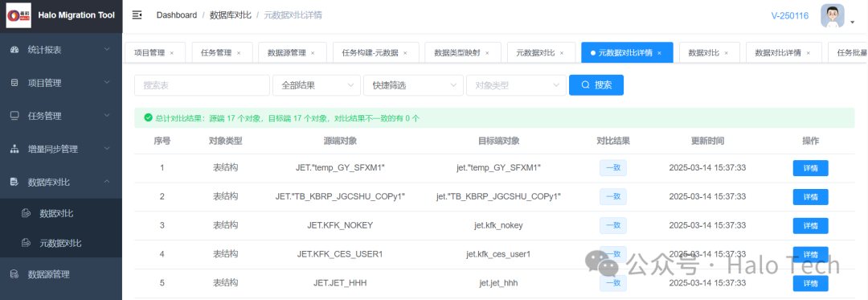Open user menu arrow beside avatar
The height and width of the screenshot is (300, 868).
tap(853, 23)
